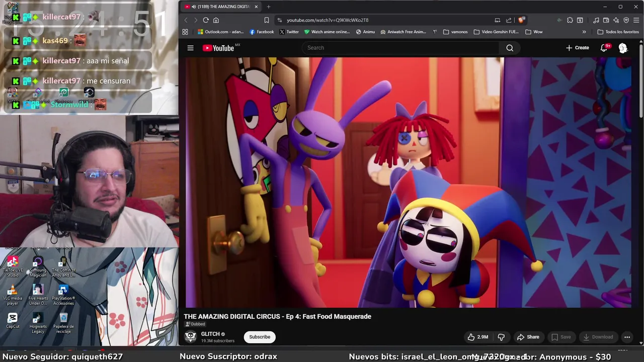Click 'Nuevo Seguidor: quiqueth627' ticker text
The image size is (644, 362).
pyautogui.click(x=62, y=356)
